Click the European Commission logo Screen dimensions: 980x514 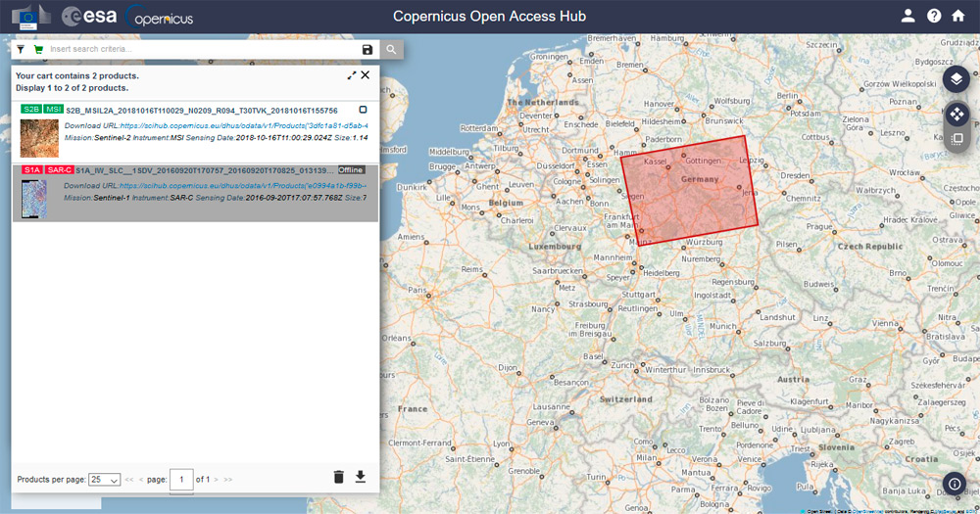click(x=31, y=17)
